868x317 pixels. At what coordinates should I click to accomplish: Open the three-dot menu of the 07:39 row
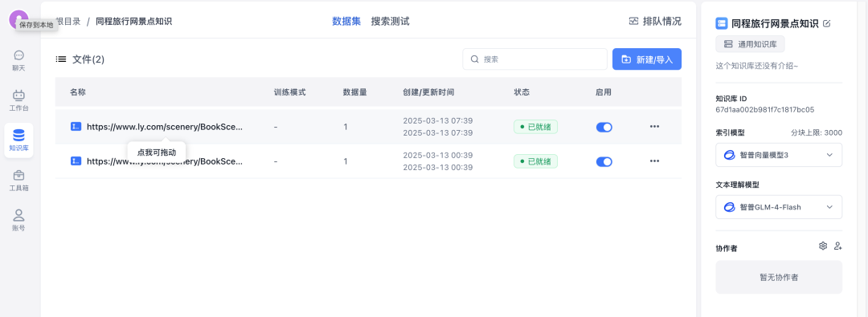(654, 127)
